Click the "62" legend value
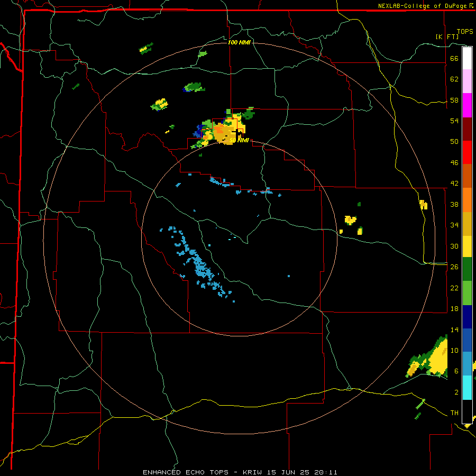Viewport: 476px width, 476px height. point(454,79)
